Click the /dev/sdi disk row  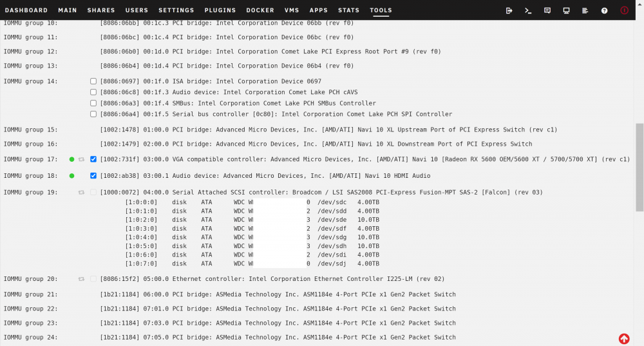click(x=252, y=255)
